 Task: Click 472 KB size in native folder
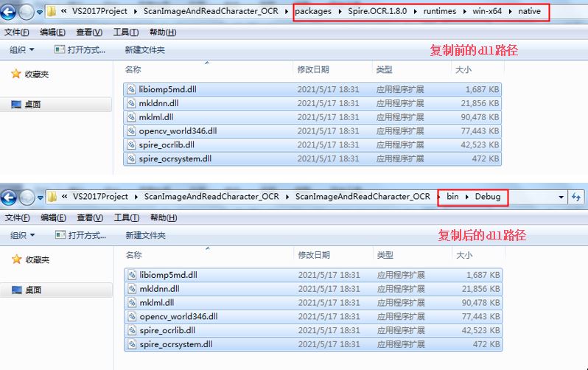click(x=486, y=158)
